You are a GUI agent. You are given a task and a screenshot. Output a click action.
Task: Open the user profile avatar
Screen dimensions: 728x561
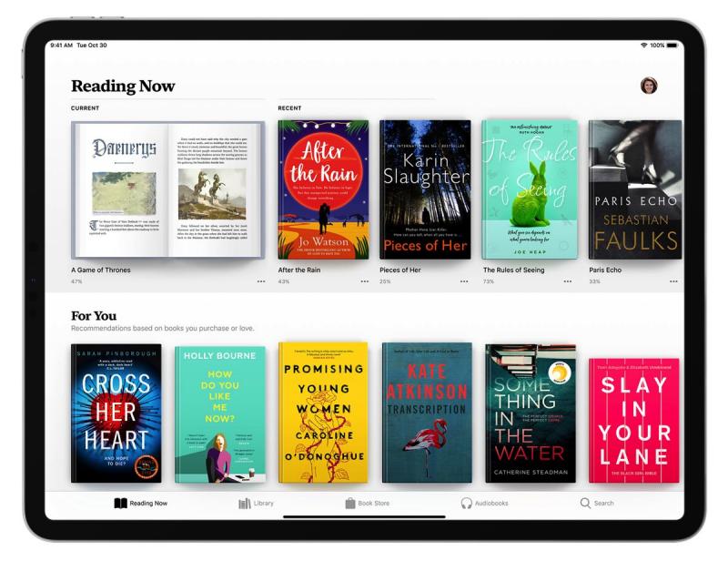649,86
